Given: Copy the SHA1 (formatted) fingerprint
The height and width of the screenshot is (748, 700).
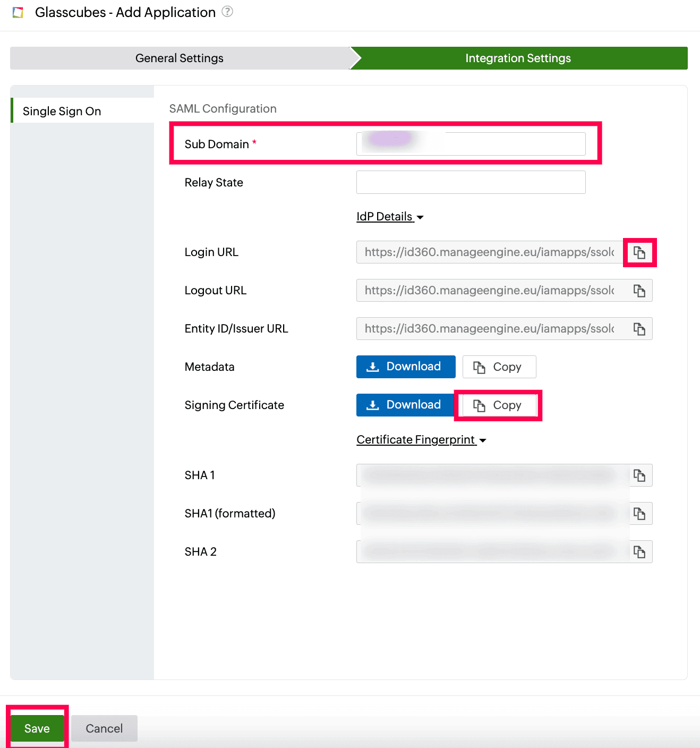Looking at the screenshot, I should click(x=639, y=514).
